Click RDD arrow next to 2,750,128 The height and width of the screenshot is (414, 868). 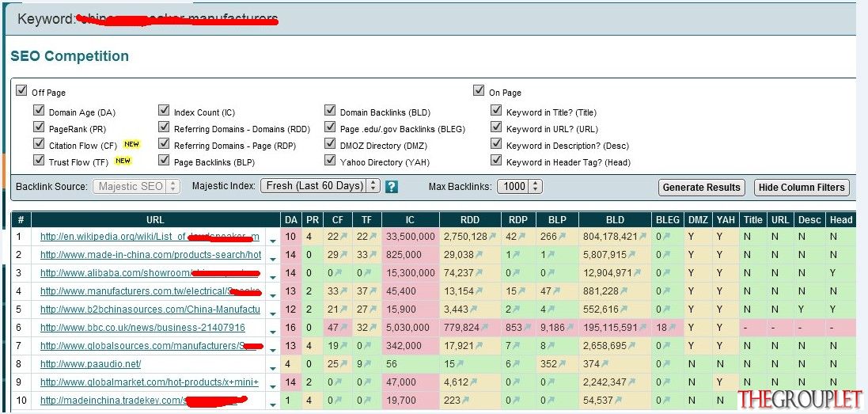(x=491, y=237)
